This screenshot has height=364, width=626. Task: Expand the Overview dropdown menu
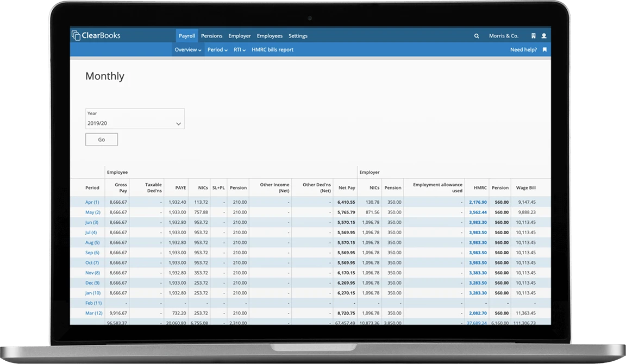(x=187, y=50)
